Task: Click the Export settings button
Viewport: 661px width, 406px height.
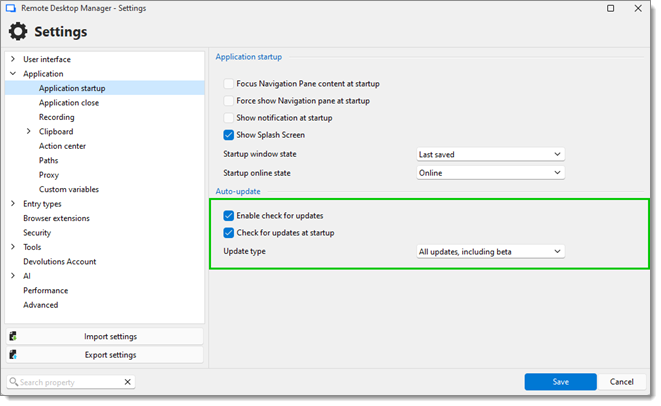Action: [x=105, y=355]
